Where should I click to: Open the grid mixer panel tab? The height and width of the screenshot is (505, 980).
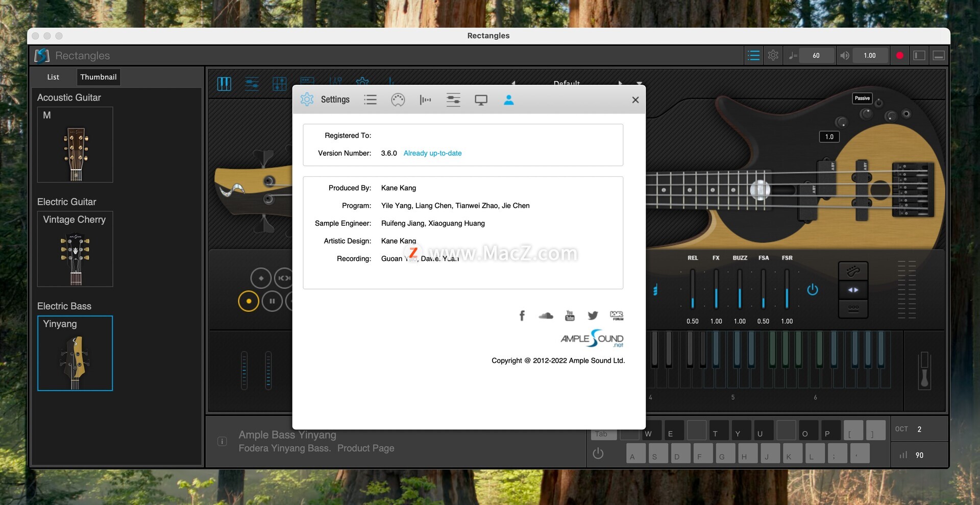click(279, 84)
